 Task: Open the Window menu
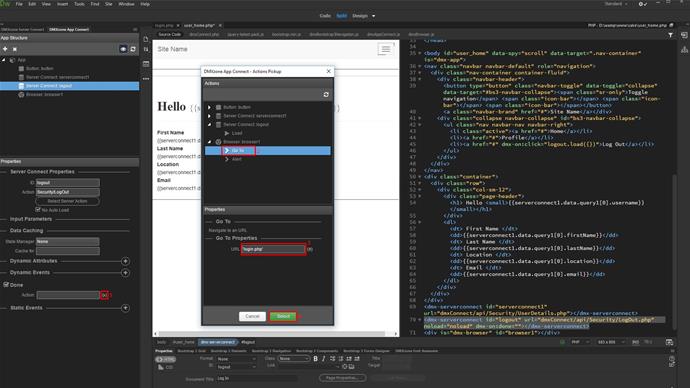coord(126,4)
